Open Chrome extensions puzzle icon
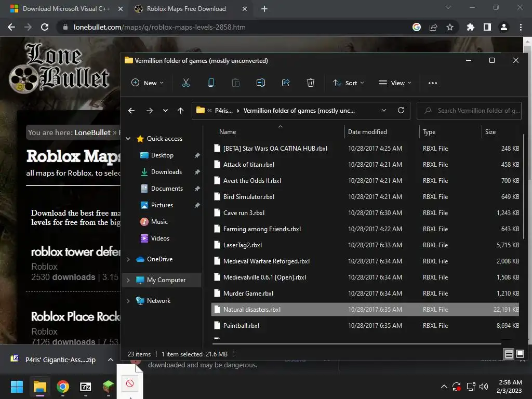Screen dimensions: 532x399 [470, 27]
